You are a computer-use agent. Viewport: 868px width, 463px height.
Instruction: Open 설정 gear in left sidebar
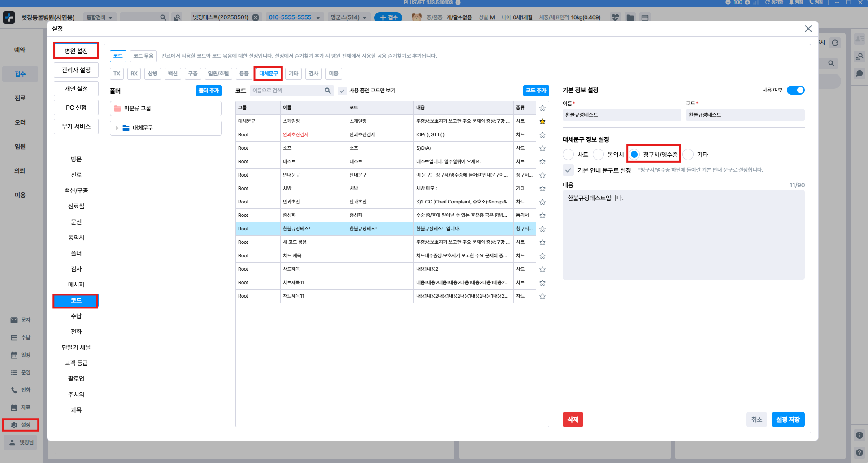click(x=14, y=425)
